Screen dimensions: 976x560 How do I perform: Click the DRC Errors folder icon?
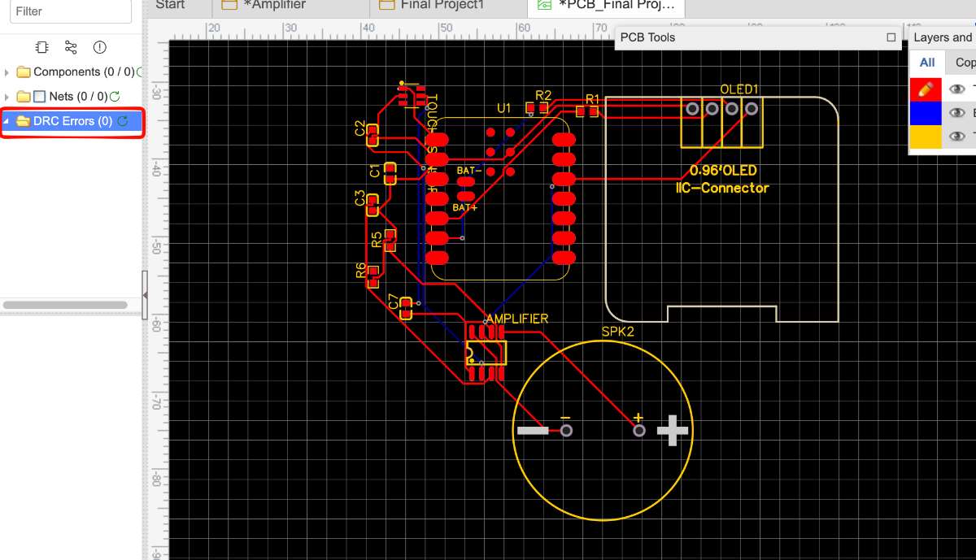(23, 121)
